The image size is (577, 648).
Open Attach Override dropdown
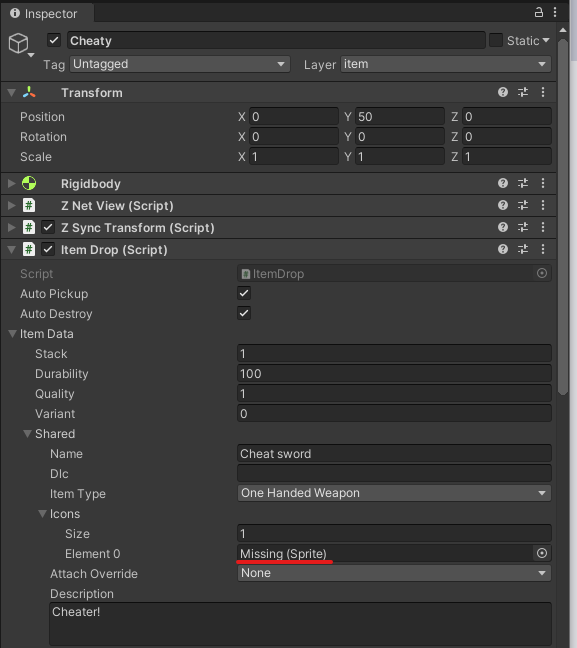[394, 573]
